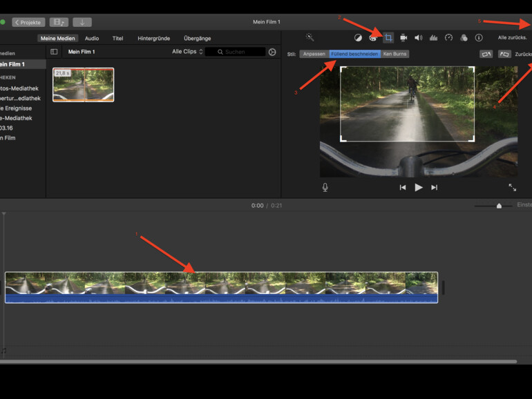This screenshot has height=399, width=532.
Task: Select the Füllend beschneiden crop style
Action: [354, 54]
